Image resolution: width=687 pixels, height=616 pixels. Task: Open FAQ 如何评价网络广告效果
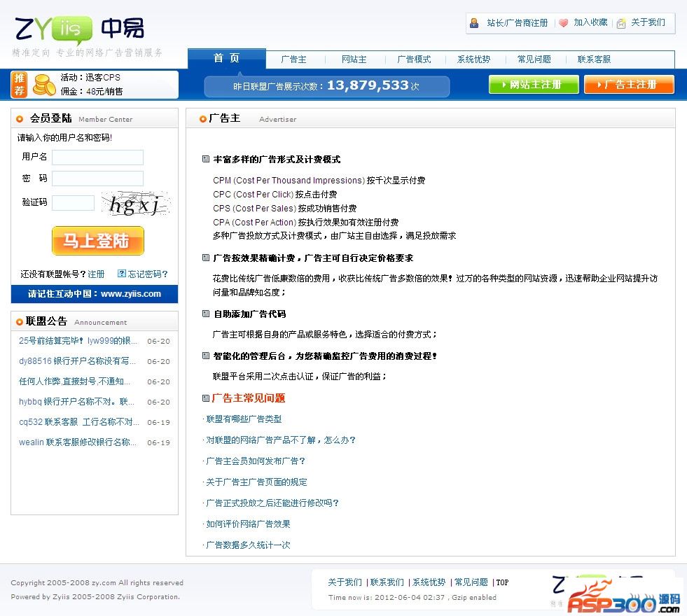pos(248,524)
